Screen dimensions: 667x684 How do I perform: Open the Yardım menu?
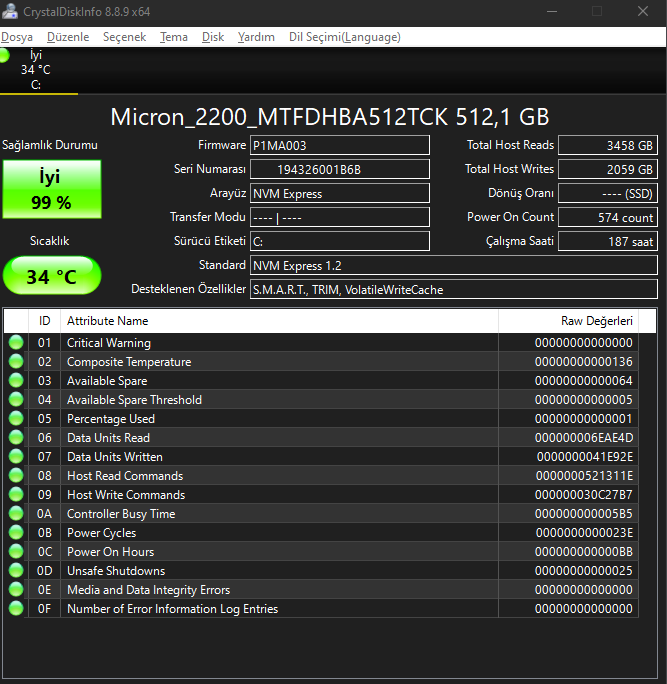pyautogui.click(x=256, y=37)
